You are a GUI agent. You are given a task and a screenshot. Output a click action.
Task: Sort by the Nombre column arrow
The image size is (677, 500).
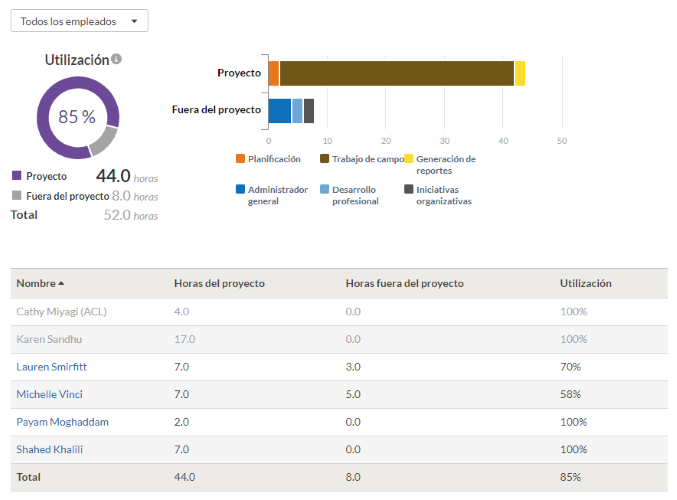pos(61,284)
